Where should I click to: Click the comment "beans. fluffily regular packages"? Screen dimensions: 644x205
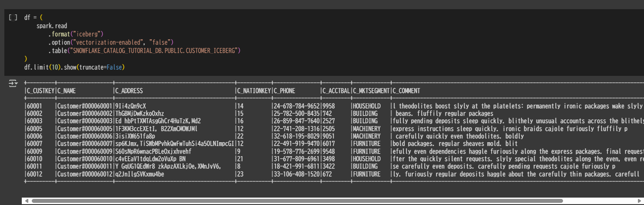pos(444,113)
